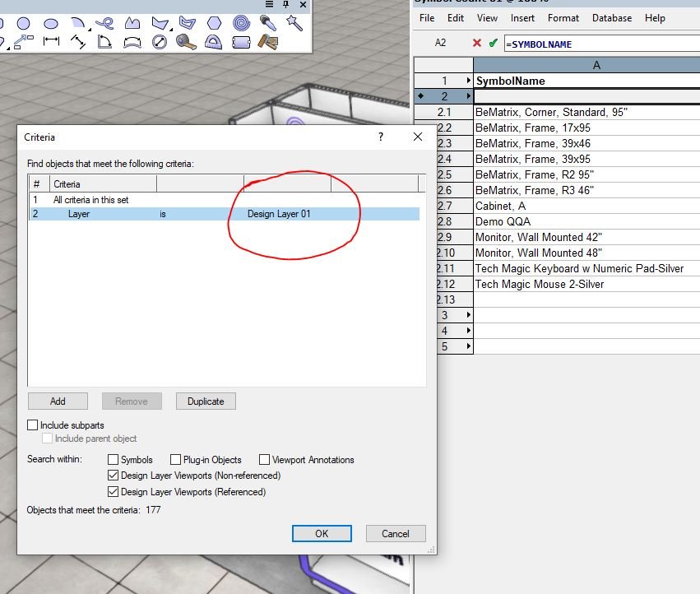
Task: Open the Format menu
Action: [563, 17]
